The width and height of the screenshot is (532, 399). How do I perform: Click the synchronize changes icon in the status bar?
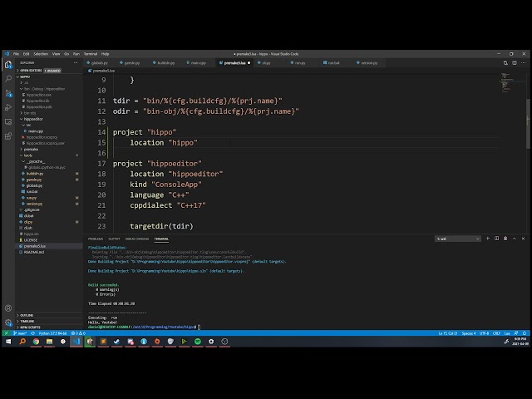(x=33, y=333)
